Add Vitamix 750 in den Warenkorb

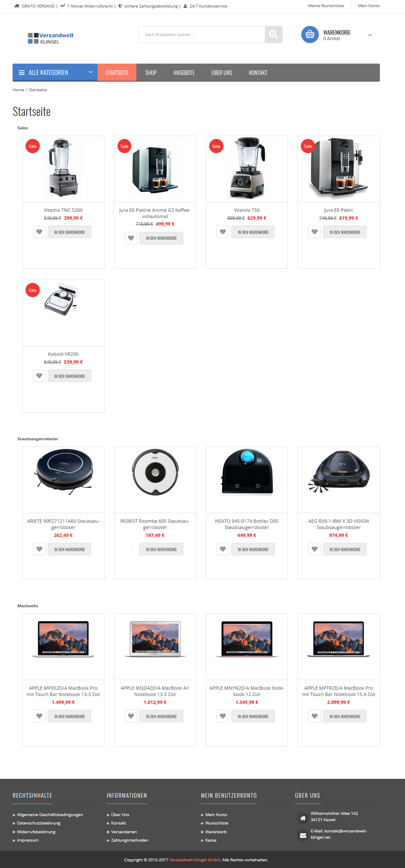(253, 232)
